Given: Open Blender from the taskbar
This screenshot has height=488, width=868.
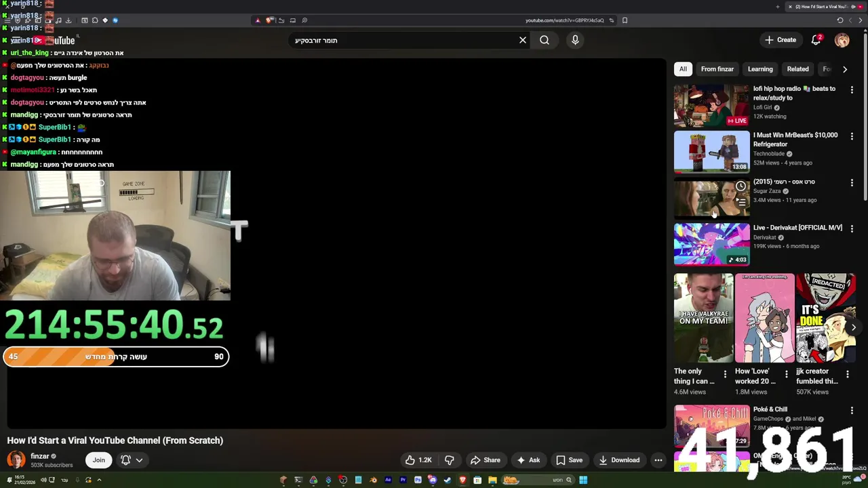Looking at the screenshot, I should point(374,480).
